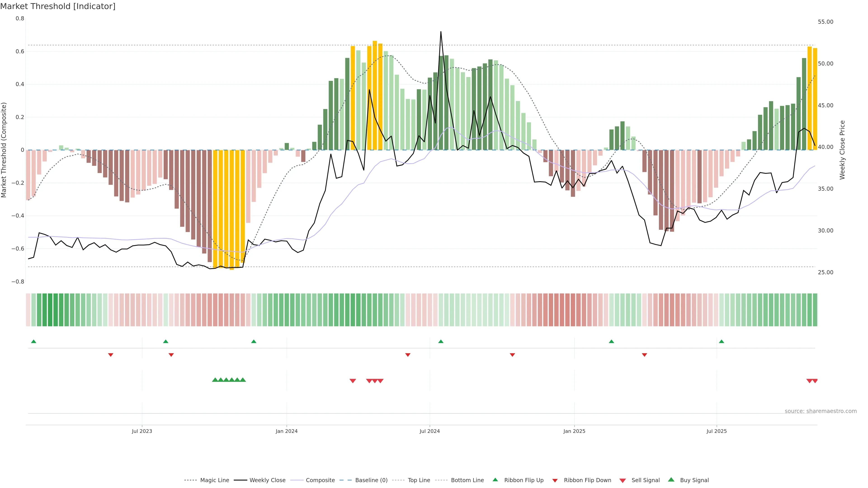Toggle the Top Line legend item
868x488 pixels.
coord(419,480)
